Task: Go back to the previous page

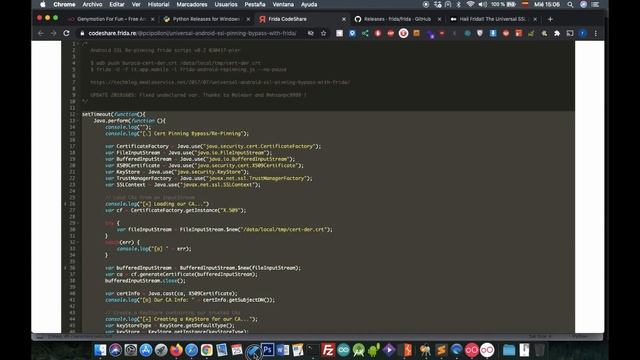Action: click(x=41, y=33)
